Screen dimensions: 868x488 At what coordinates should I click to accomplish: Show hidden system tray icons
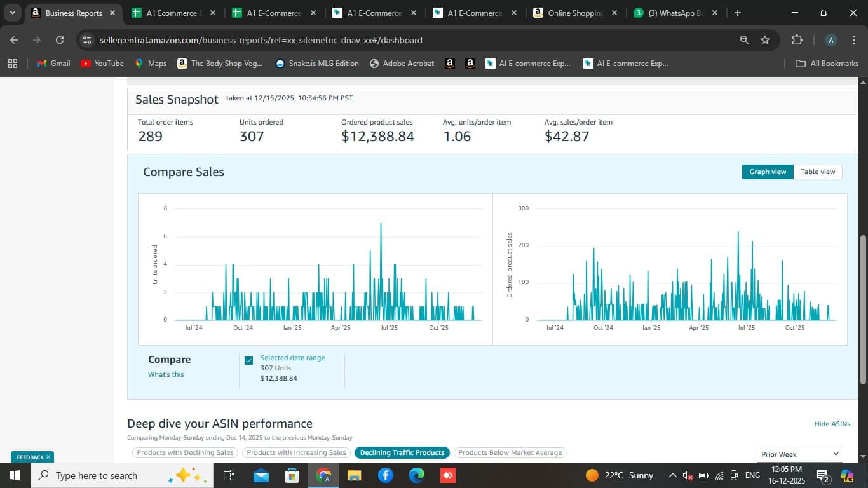[x=672, y=475]
